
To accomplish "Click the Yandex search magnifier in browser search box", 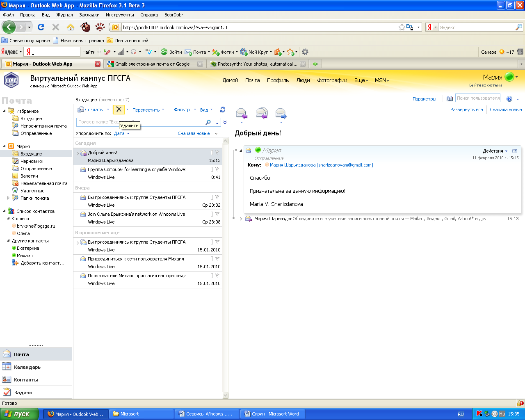I will coord(519,27).
